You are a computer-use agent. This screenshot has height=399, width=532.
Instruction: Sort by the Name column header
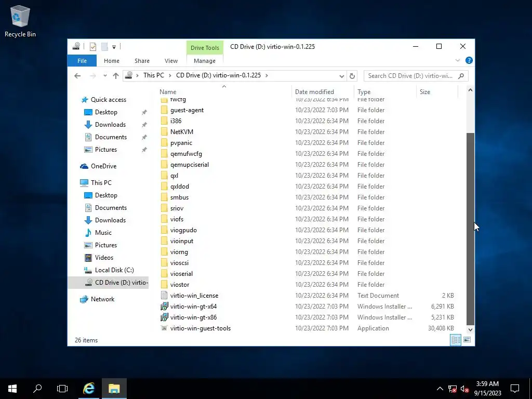click(224, 91)
